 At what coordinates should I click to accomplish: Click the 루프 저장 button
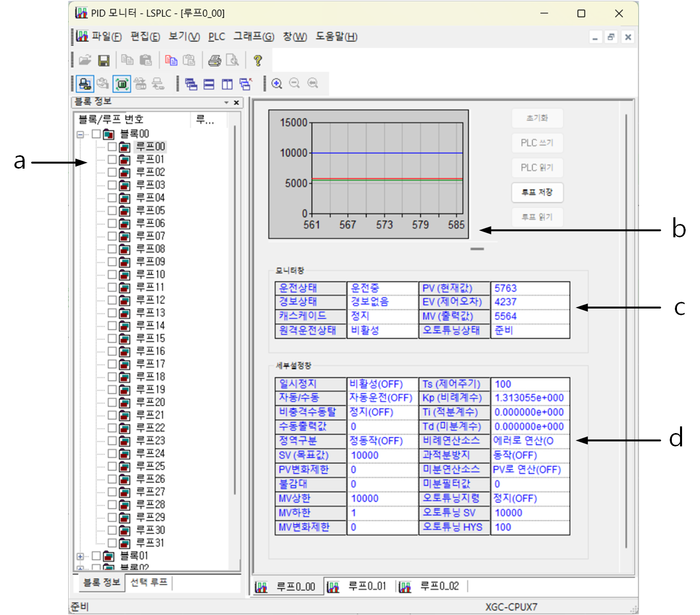coord(537,192)
